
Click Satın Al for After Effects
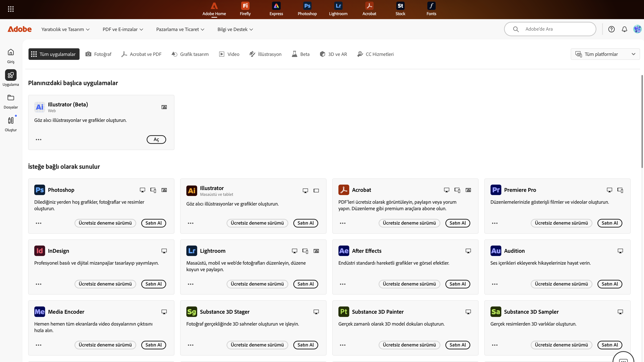pyautogui.click(x=458, y=284)
